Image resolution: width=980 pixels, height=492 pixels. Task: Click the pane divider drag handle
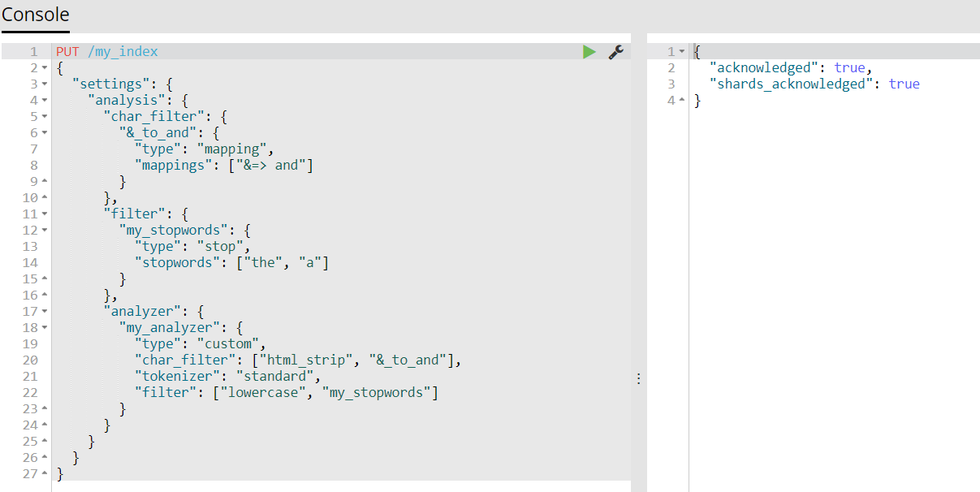tap(638, 378)
